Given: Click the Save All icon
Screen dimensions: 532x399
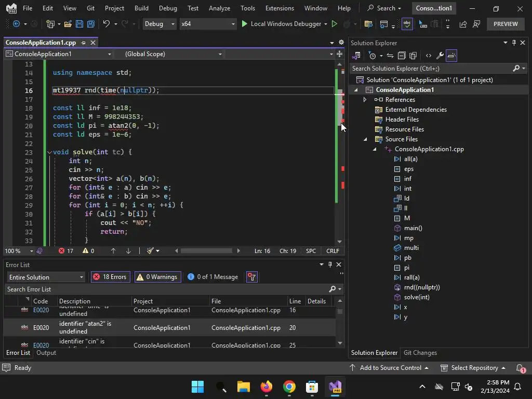Looking at the screenshot, I should pyautogui.click(x=91, y=24).
